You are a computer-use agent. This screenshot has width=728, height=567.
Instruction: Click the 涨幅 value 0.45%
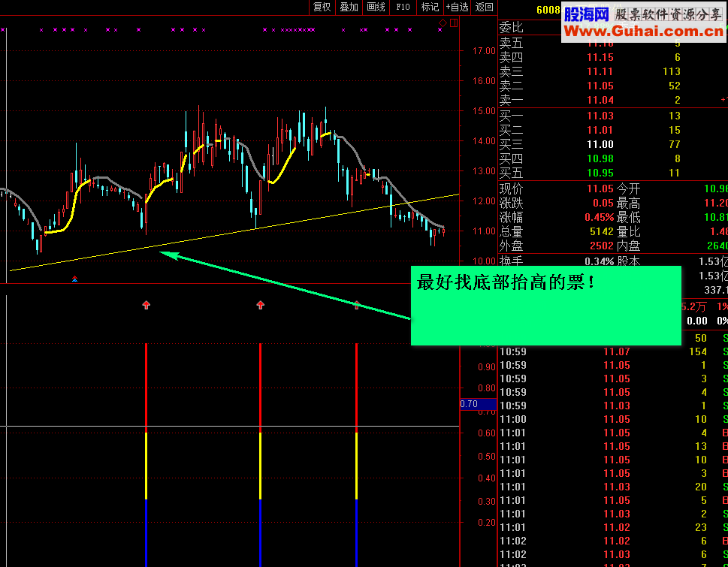coord(599,217)
